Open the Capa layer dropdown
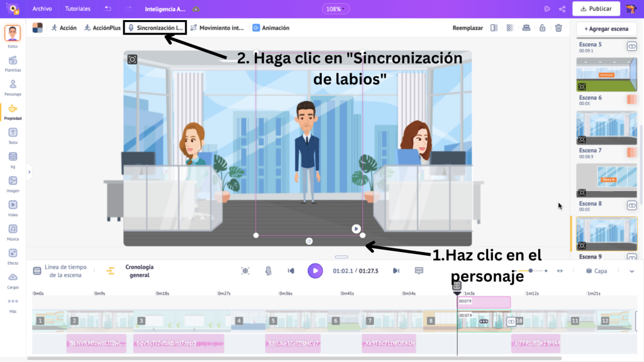 597,271
